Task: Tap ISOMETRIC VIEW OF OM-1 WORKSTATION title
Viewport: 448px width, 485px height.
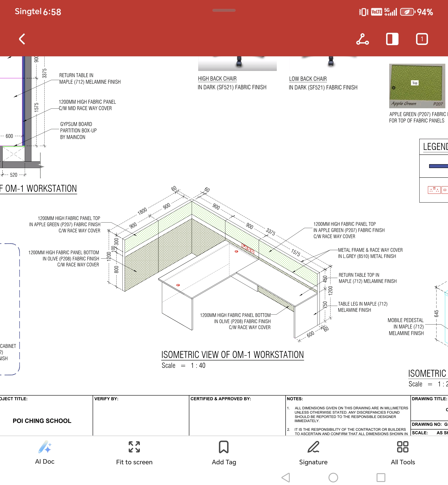Action: pyautogui.click(x=232, y=355)
